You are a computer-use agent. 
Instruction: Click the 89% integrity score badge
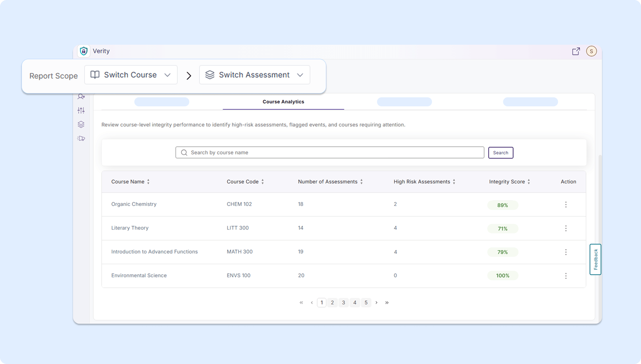tap(502, 205)
